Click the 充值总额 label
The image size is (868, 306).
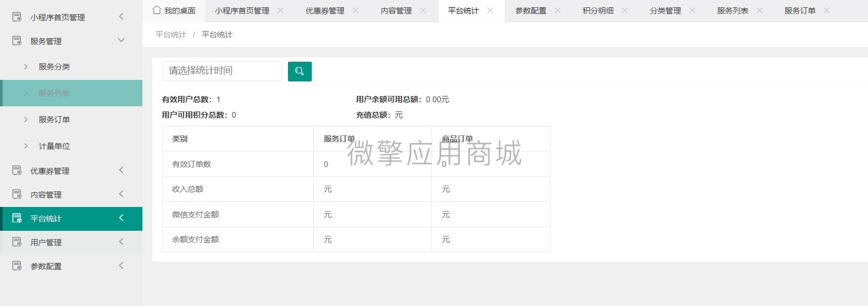pyautogui.click(x=373, y=115)
